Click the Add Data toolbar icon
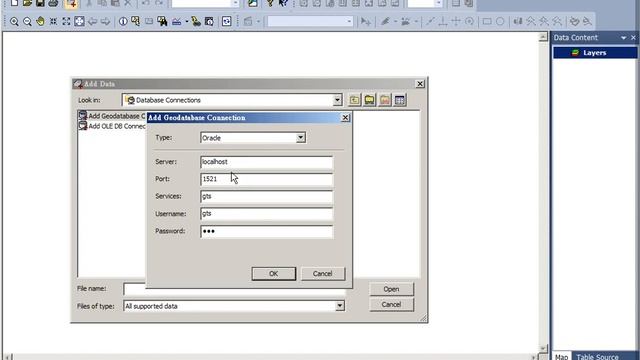Screen dimensions: 640x360 tap(71, 4)
